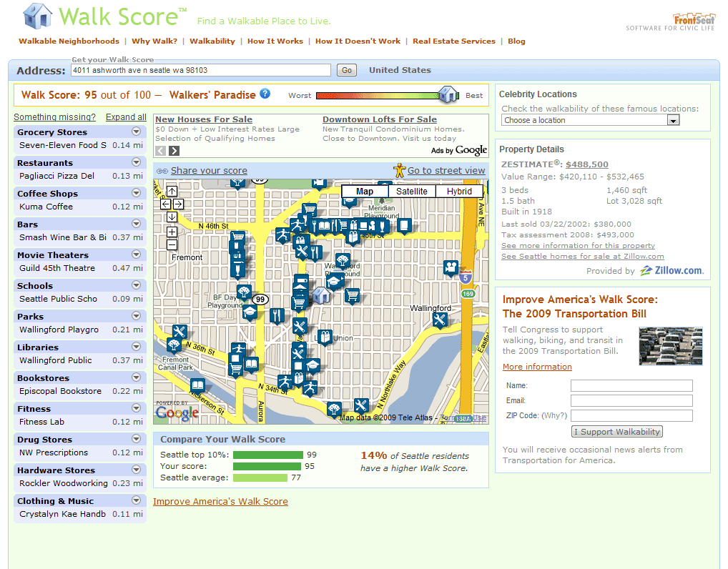Click the tools marker under the Wallingford label
728x569 pixels.
click(439, 320)
